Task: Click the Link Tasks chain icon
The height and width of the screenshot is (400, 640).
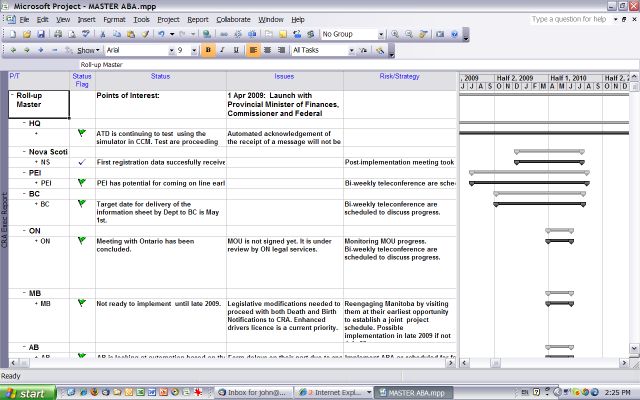Action: coord(224,35)
